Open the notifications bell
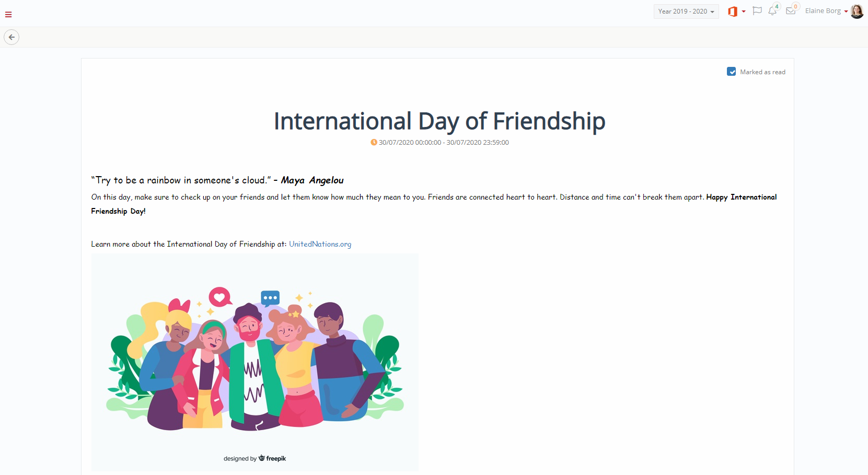 [772, 11]
